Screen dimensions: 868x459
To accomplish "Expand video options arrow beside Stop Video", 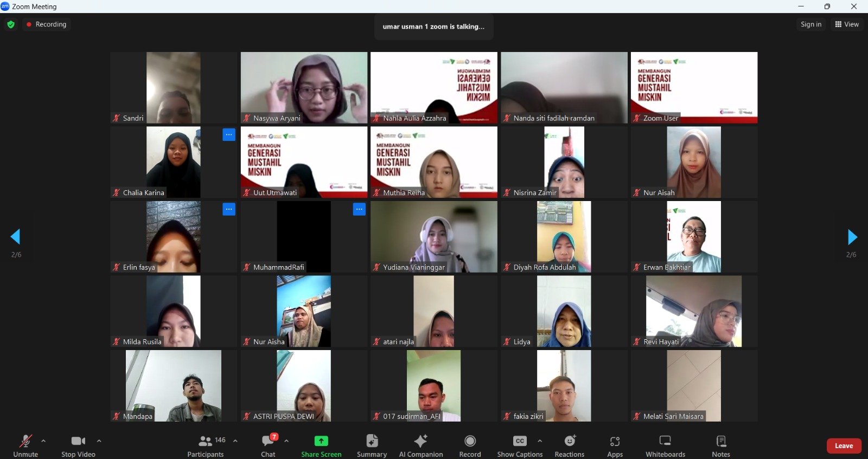I will pyautogui.click(x=99, y=441).
